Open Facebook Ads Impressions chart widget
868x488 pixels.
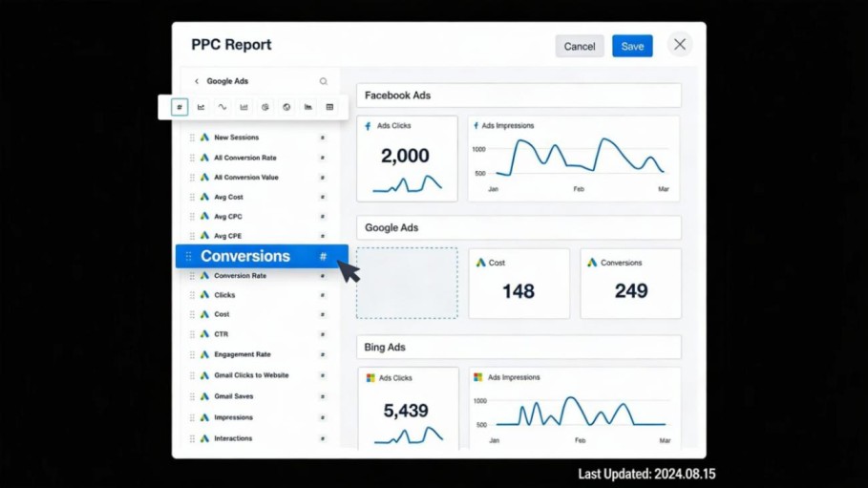point(574,159)
